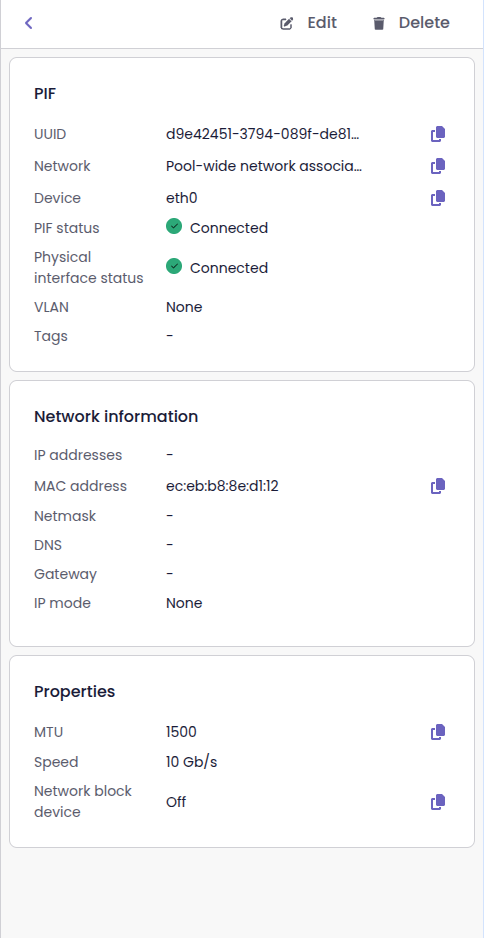
Task: Click the 10 Gb/s speed value
Action: pyautogui.click(x=191, y=763)
